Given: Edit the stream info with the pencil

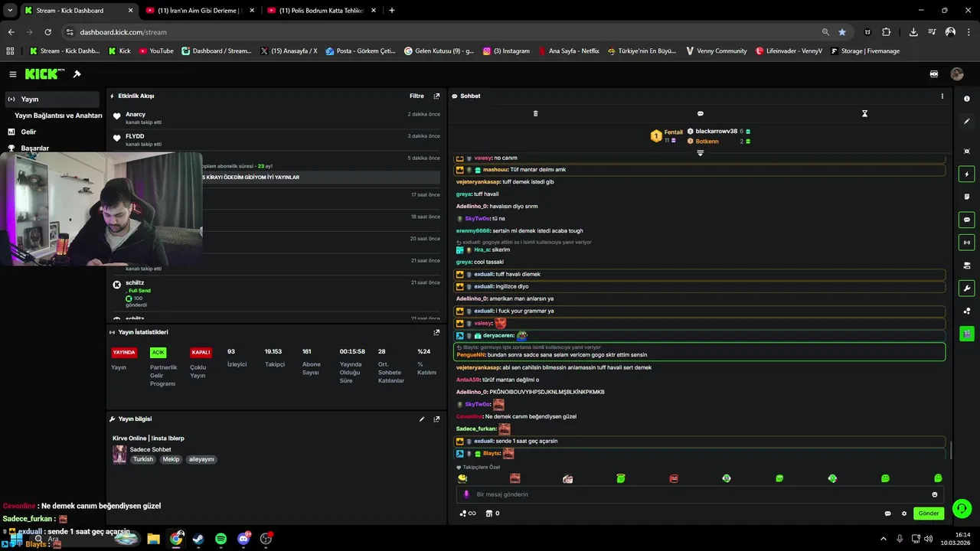Looking at the screenshot, I should (421, 419).
